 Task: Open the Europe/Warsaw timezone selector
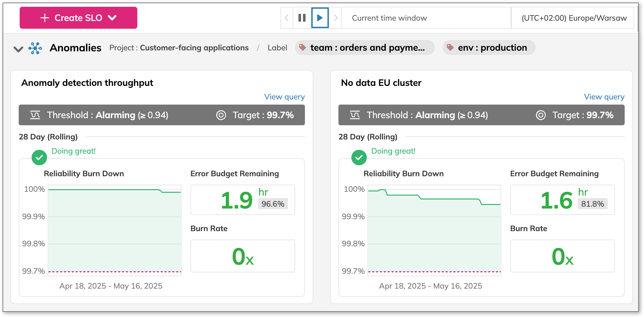coord(573,18)
